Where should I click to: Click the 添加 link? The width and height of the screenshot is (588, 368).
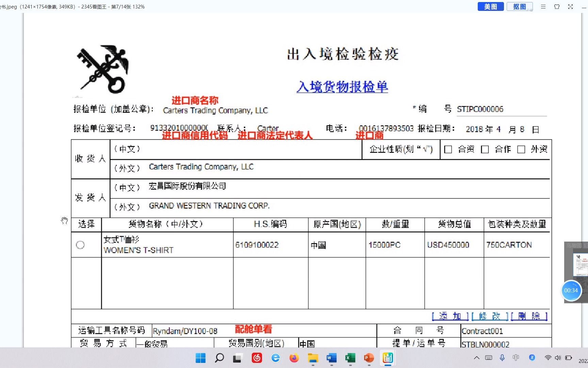tap(450, 316)
